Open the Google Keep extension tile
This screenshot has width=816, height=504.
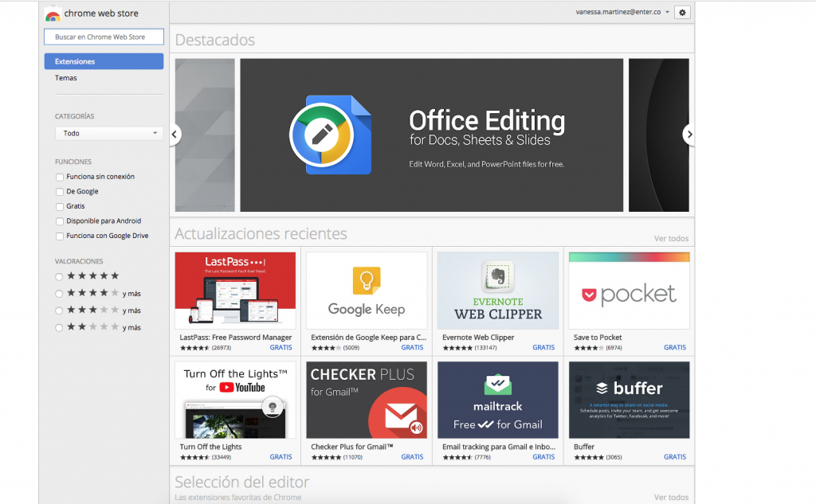click(367, 291)
